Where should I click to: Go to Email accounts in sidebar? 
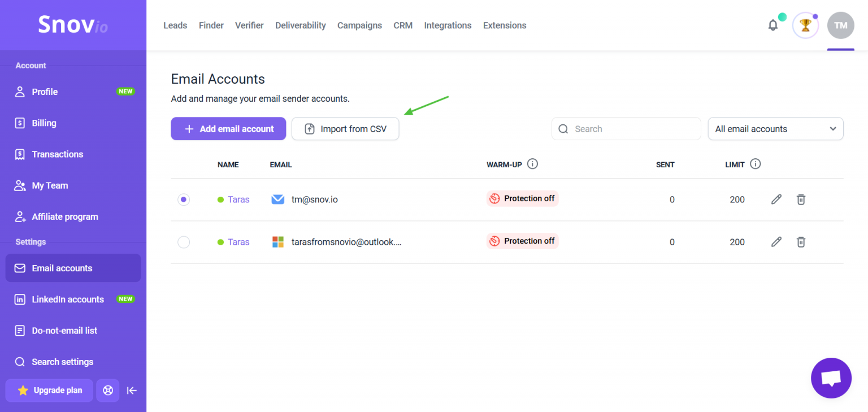click(73, 268)
